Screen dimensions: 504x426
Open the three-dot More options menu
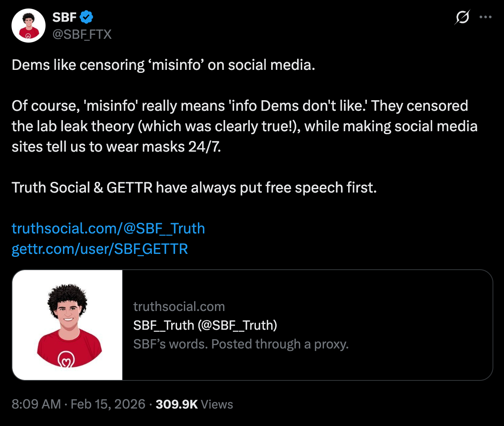coord(485,17)
